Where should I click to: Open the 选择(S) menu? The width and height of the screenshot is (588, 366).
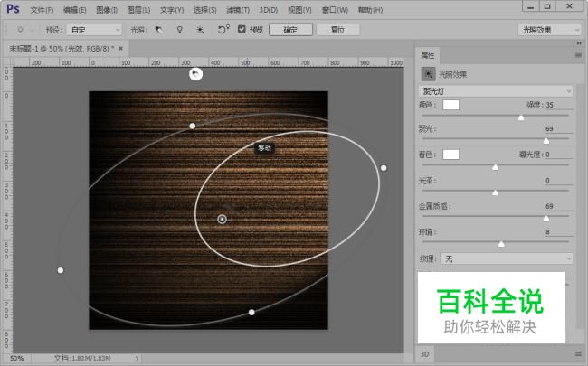coord(205,10)
